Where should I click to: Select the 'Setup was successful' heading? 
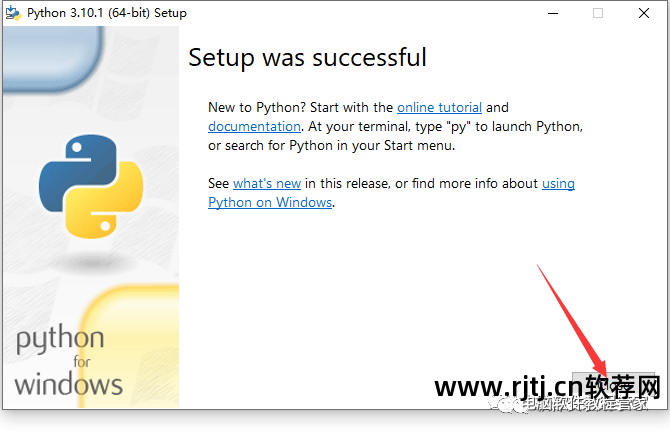307,58
